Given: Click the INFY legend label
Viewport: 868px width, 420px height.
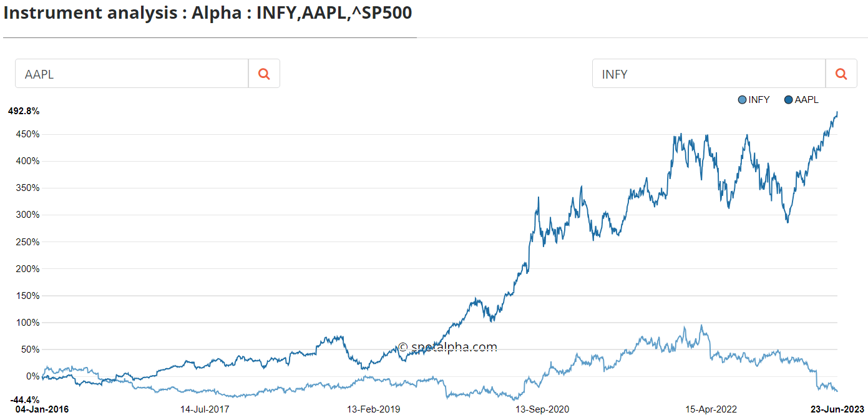Looking at the screenshot, I should coord(759,100).
